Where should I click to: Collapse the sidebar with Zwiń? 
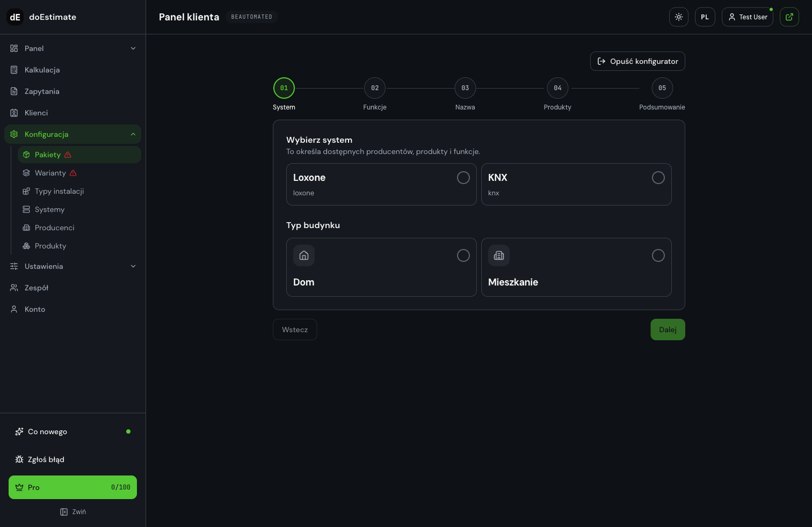coord(73,512)
